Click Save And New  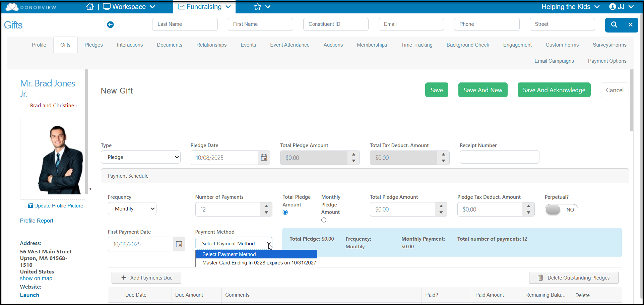(483, 90)
